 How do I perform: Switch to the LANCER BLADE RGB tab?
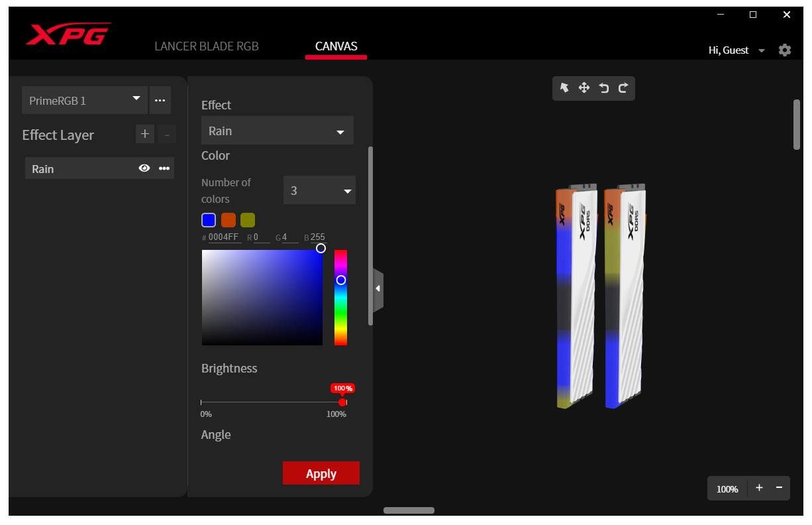point(207,46)
